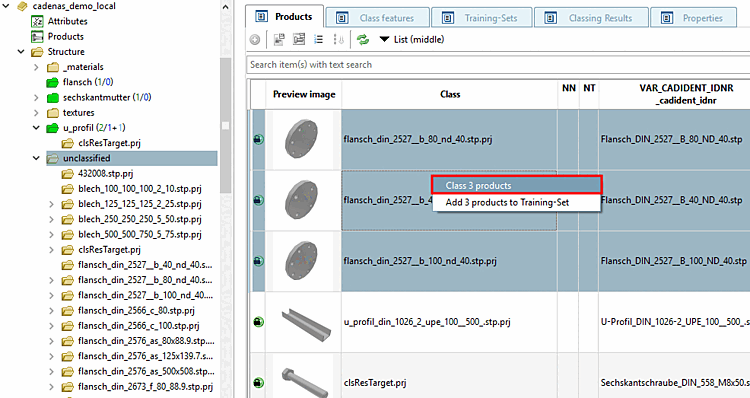
Task: Click the green sechskantmutter folder icon
Action: pyautogui.click(x=52, y=98)
